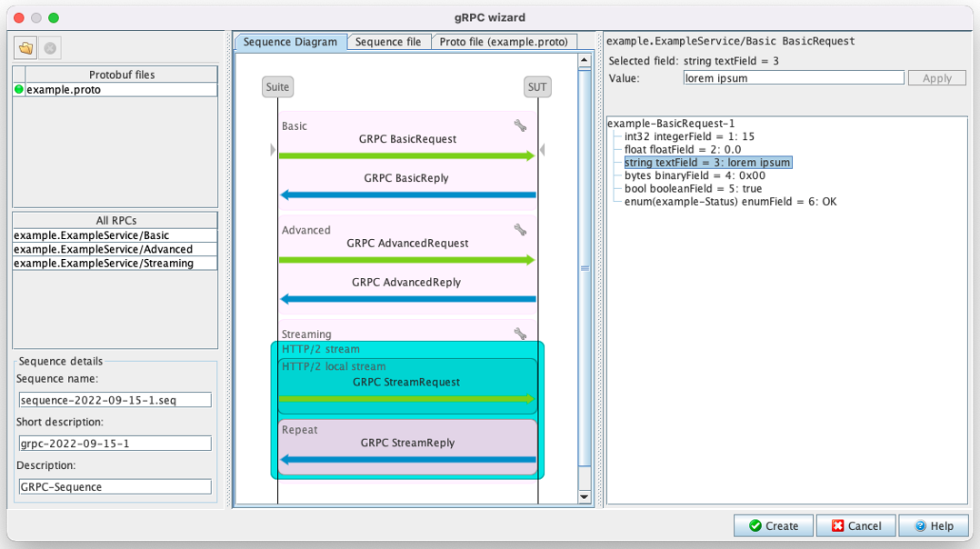Click inside the Value input field
The height and width of the screenshot is (549, 980).
click(793, 77)
